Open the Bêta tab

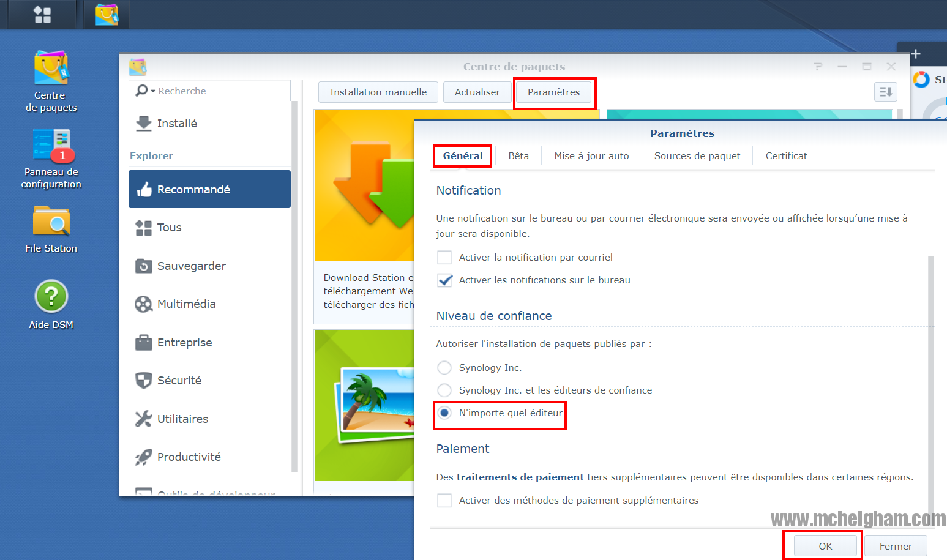[x=518, y=156]
